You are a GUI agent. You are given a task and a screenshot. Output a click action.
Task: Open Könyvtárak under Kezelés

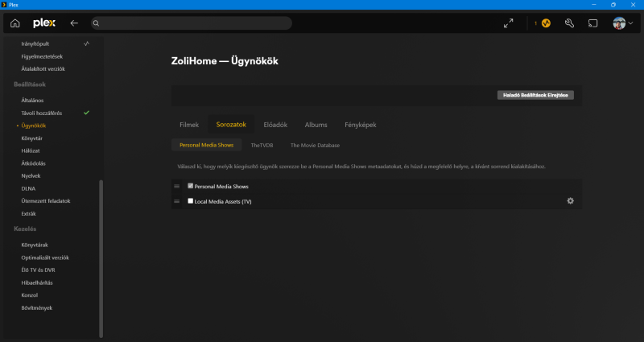click(35, 245)
